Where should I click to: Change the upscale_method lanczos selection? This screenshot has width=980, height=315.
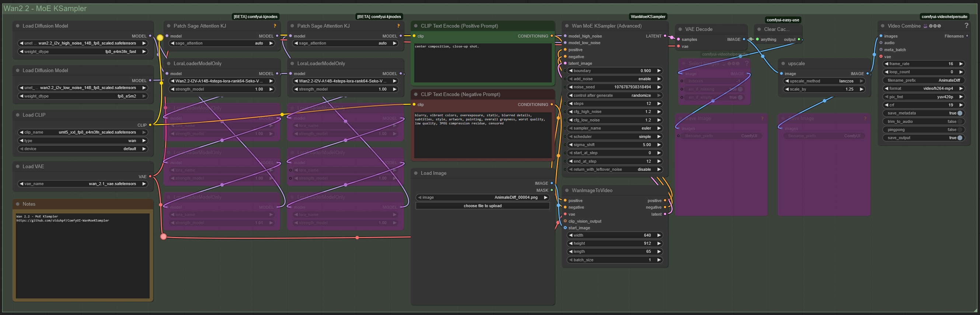point(823,81)
